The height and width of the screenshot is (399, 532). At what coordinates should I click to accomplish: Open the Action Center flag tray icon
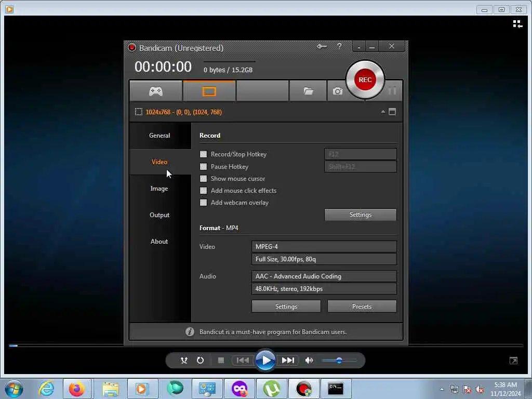467,390
